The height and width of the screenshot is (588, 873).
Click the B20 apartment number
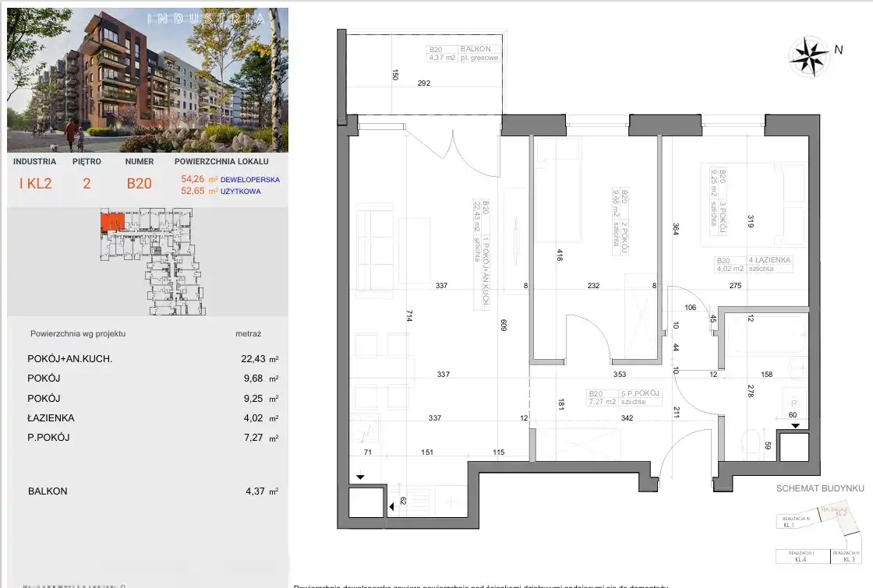140,184
